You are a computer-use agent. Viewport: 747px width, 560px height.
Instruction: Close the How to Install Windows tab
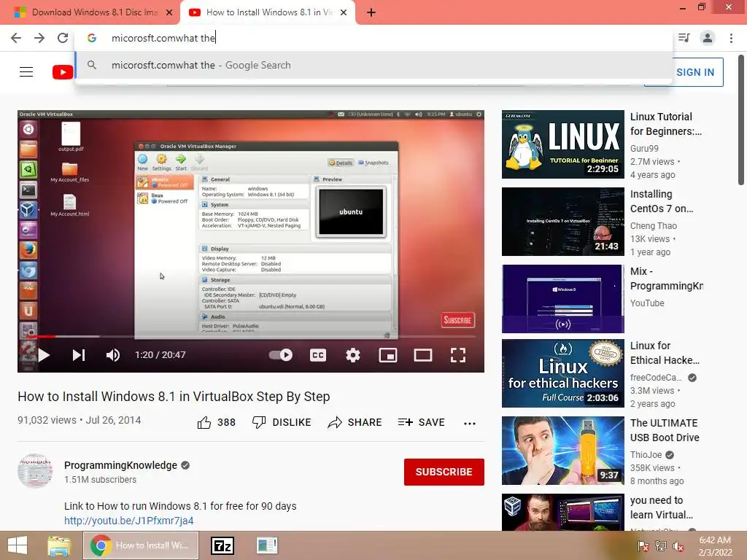point(344,13)
